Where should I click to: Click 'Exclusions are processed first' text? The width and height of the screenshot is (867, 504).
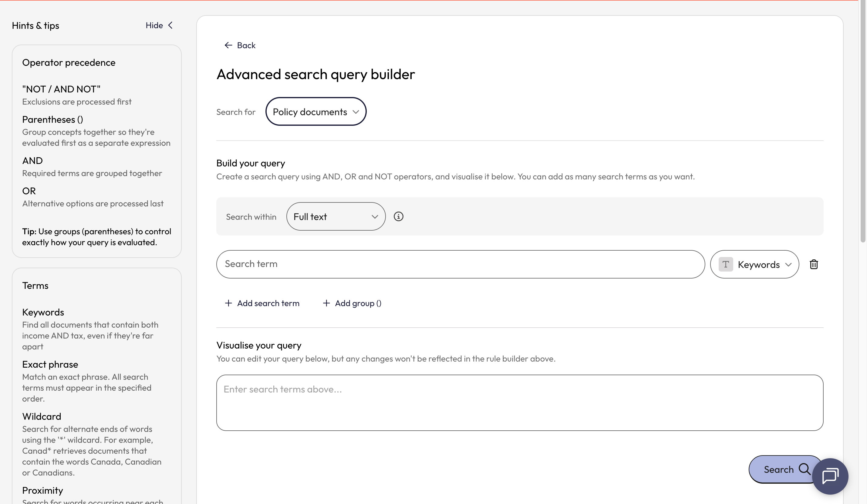click(x=77, y=102)
